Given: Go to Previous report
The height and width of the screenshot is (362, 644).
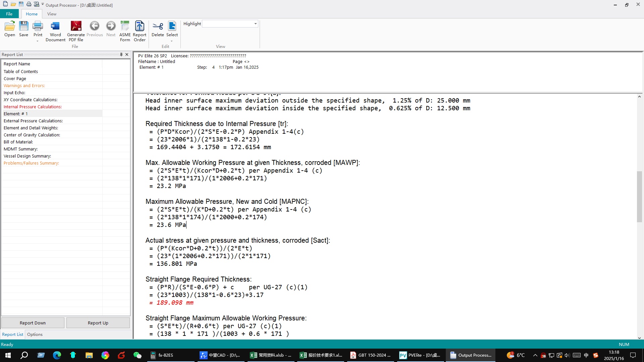Looking at the screenshot, I should tap(95, 29).
